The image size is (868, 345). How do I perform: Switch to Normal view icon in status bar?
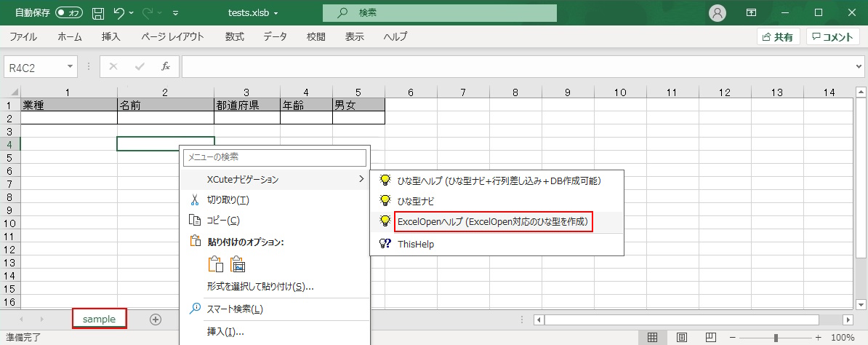tap(652, 337)
